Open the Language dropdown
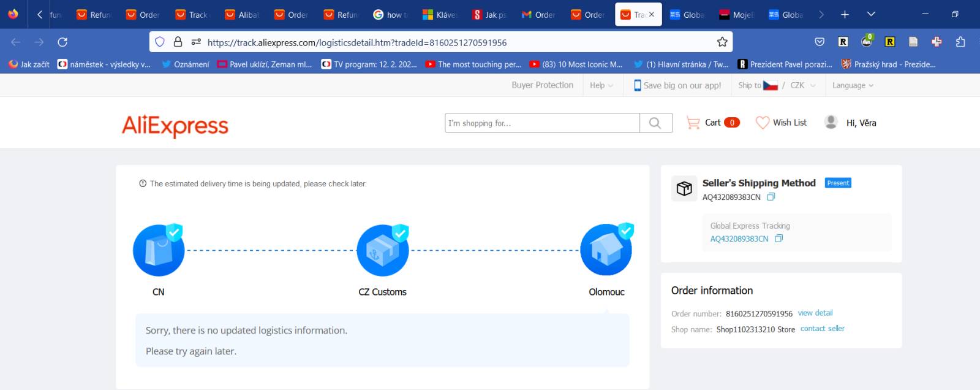Viewport: 980px width, 390px height. (x=853, y=85)
